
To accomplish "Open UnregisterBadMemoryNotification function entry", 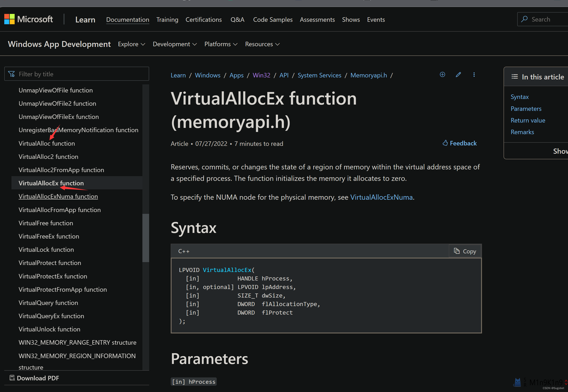I will [78, 130].
